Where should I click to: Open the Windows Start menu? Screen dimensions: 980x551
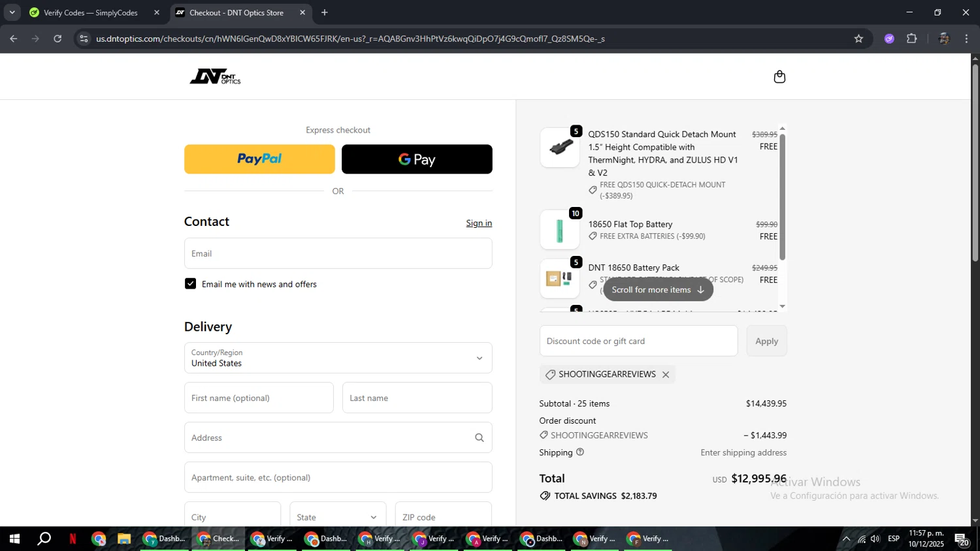[14, 539]
